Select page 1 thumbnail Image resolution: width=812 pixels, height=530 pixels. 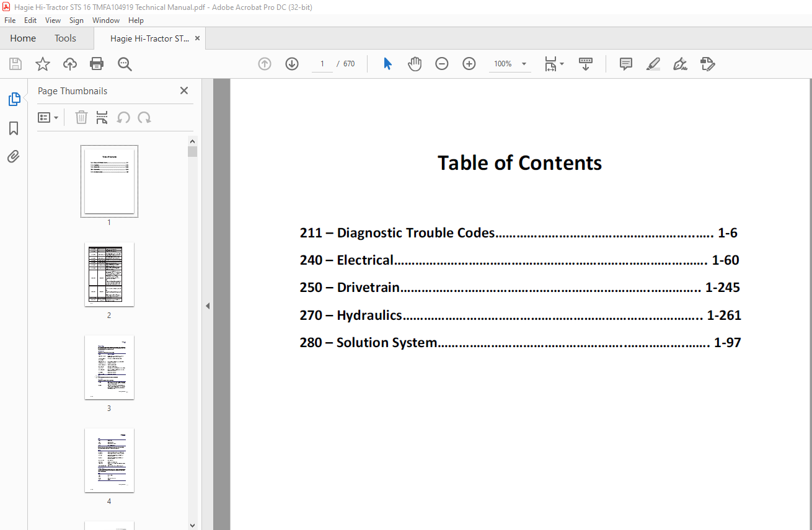point(109,181)
